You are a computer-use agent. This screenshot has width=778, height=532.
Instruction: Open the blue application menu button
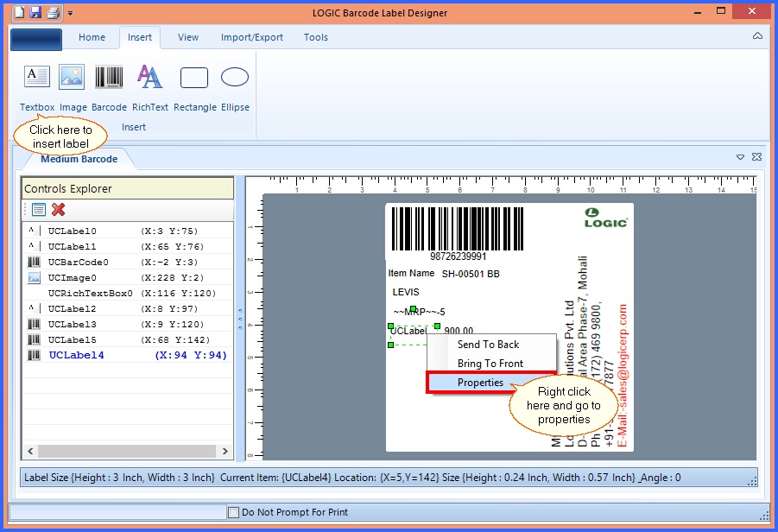click(x=36, y=40)
